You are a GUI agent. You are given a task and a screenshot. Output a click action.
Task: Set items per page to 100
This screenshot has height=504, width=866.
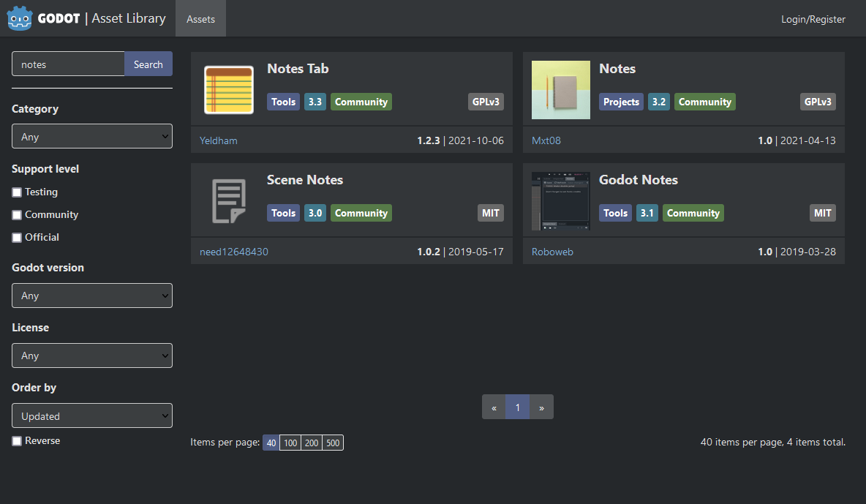pyautogui.click(x=290, y=443)
